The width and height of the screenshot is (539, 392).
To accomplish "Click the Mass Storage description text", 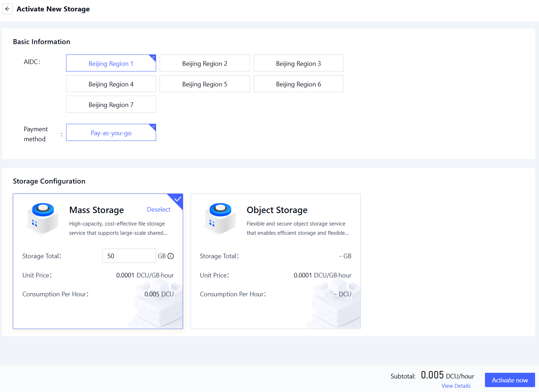I will tap(118, 228).
